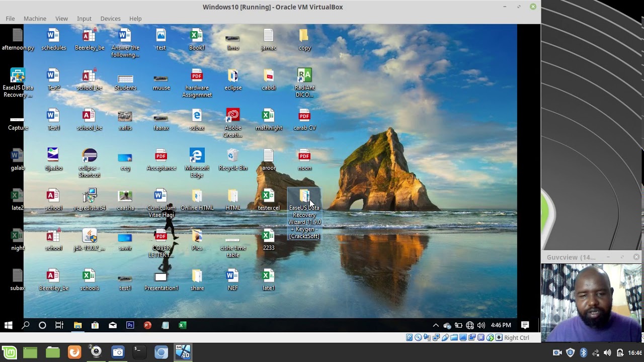Image resolution: width=644 pixels, height=362 pixels.
Task: Open the Devices menu
Action: coord(110,19)
